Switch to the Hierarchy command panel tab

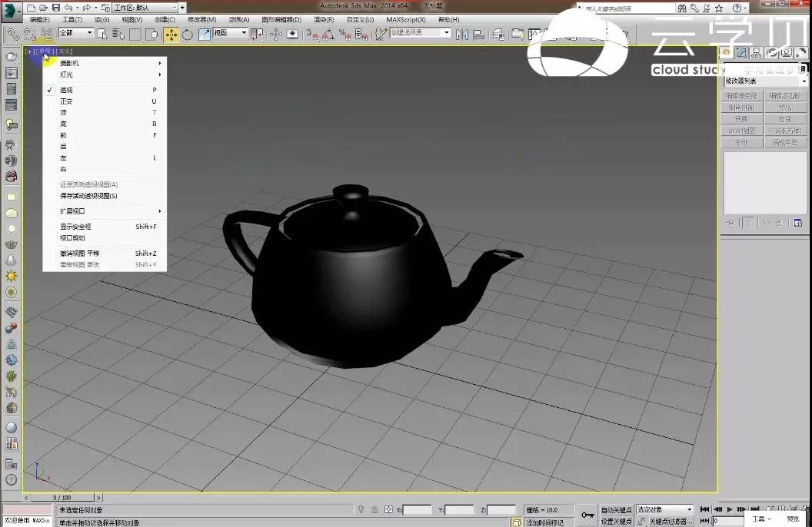point(757,53)
